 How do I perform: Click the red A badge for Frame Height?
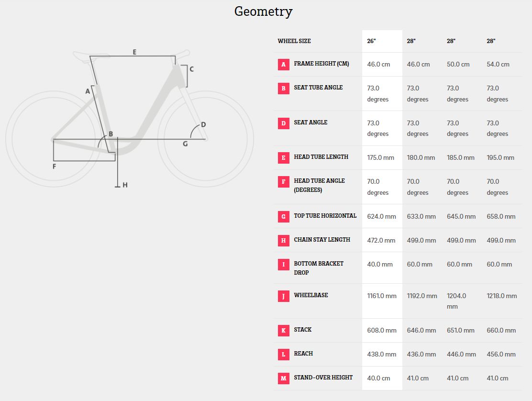(x=283, y=65)
